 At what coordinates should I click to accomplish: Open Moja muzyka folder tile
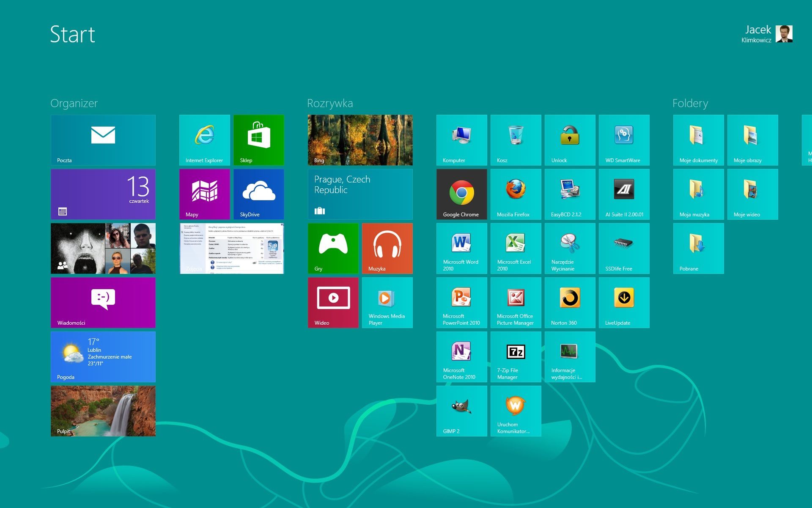click(699, 194)
